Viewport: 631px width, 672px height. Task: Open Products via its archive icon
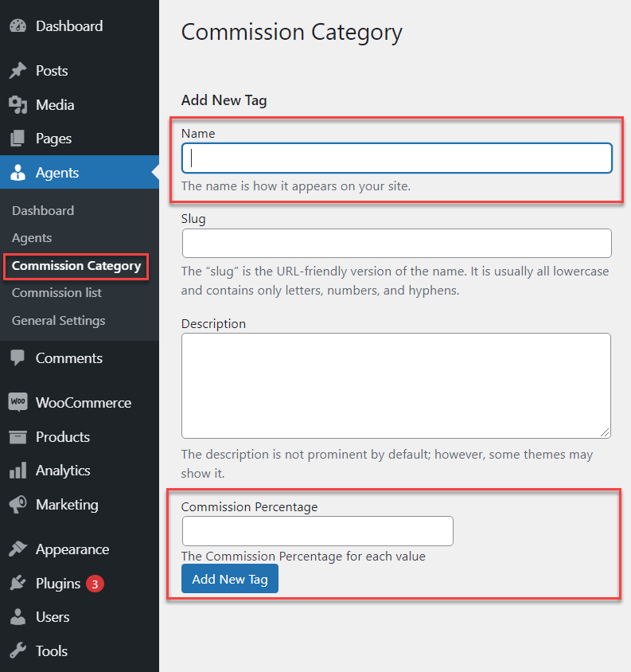pyautogui.click(x=18, y=437)
